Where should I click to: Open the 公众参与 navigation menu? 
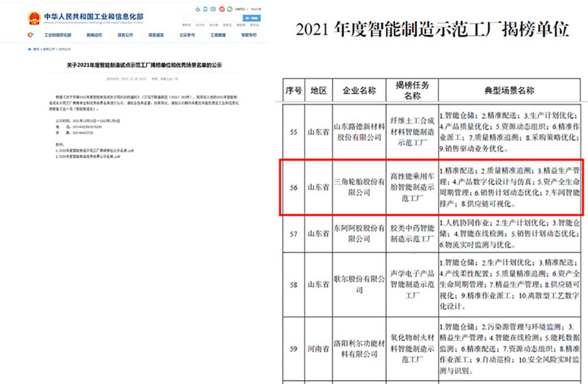(186, 35)
